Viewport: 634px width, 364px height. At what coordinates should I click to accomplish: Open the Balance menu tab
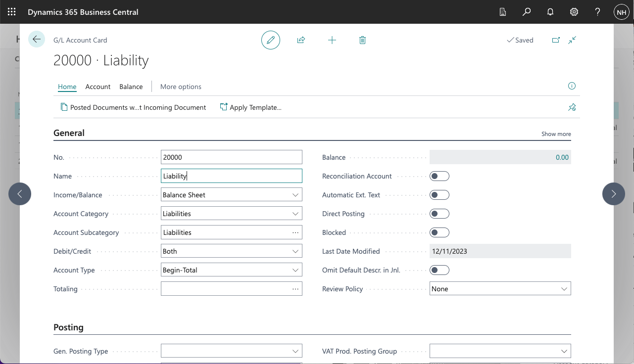click(131, 87)
